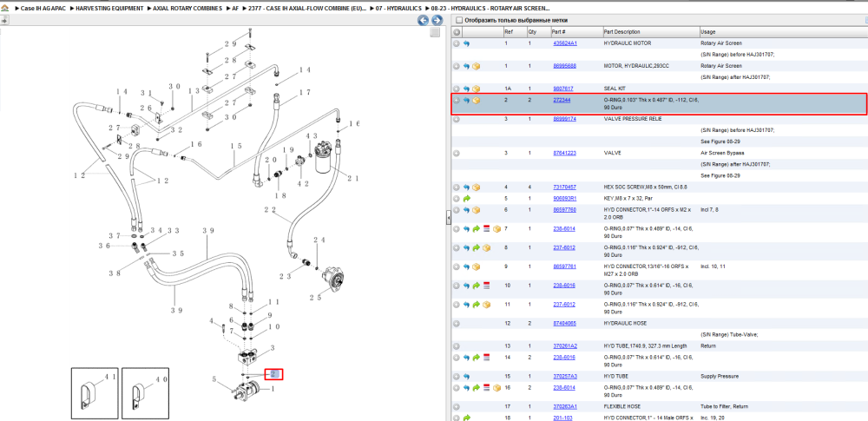This screenshot has width=868, height=421.
Task: Open 'HARVESTING EQUIPMENT' breadcrumb
Action: [109, 9]
